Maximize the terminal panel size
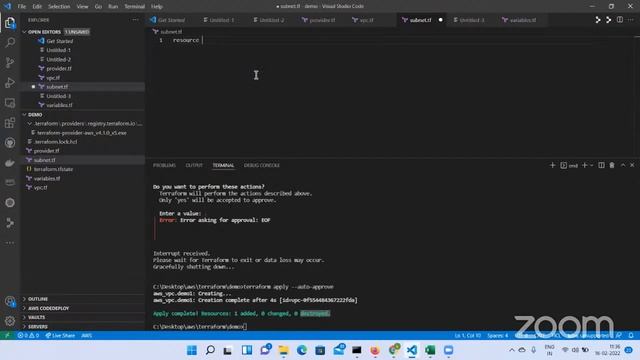640x360 pixels. pos(623,165)
